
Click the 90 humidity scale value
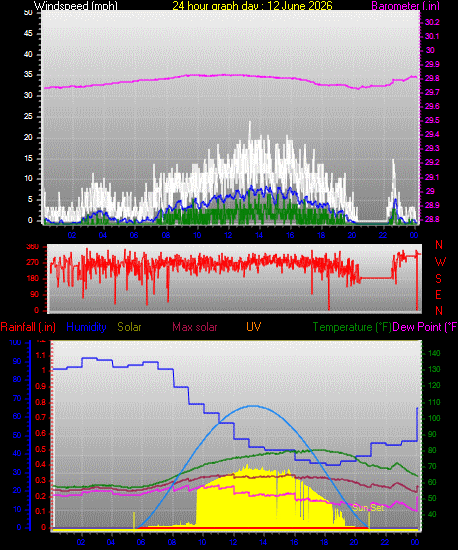17,361
